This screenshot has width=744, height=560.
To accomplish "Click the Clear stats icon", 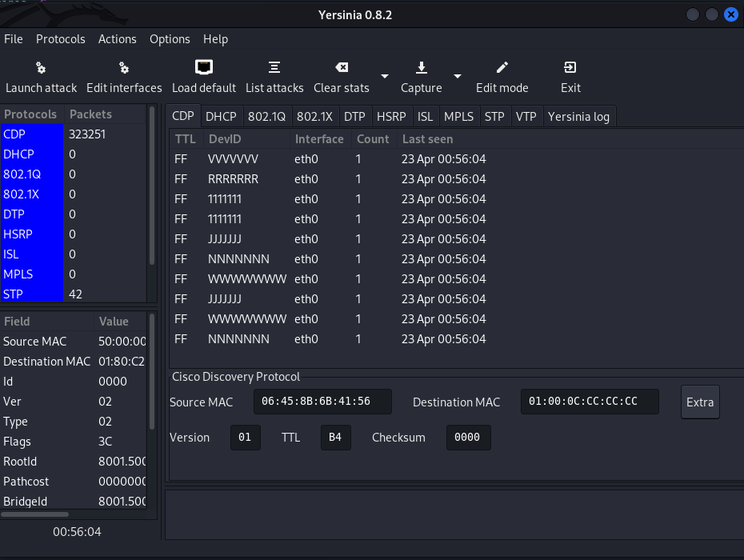I will [x=342, y=68].
